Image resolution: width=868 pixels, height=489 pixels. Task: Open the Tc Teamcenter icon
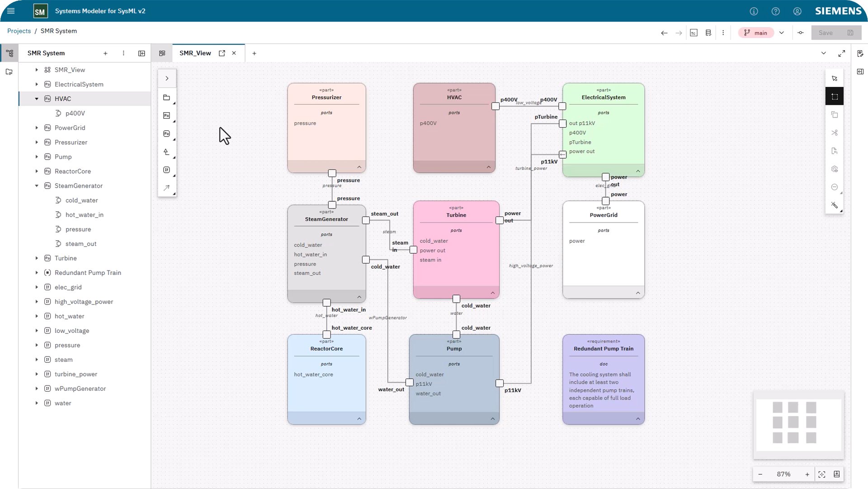click(693, 33)
